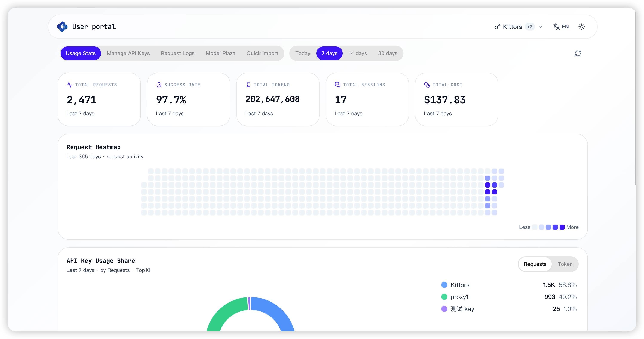Click the 2,471 total requests value
Image resolution: width=644 pixels, height=339 pixels.
pyautogui.click(x=81, y=100)
